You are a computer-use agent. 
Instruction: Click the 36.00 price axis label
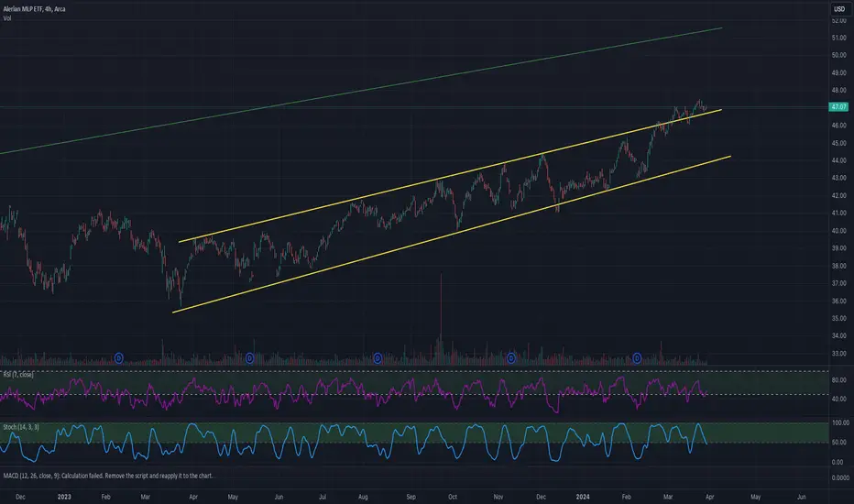[838, 301]
